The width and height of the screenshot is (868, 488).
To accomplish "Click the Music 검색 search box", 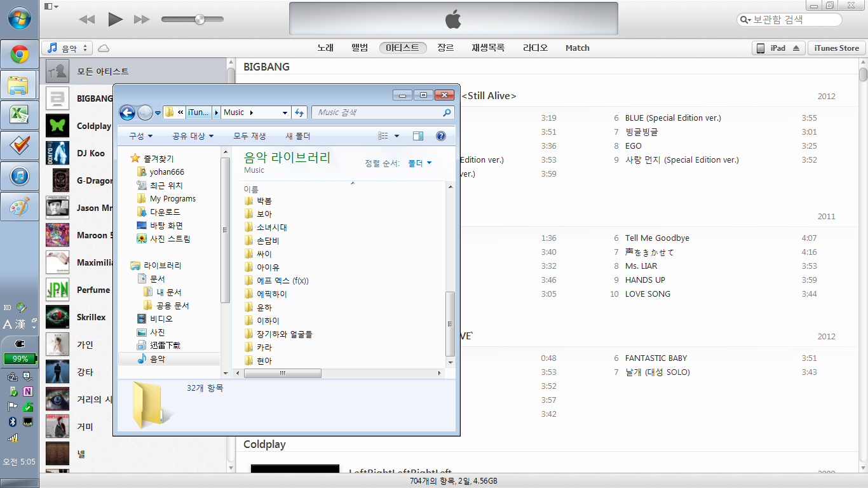I will [383, 112].
